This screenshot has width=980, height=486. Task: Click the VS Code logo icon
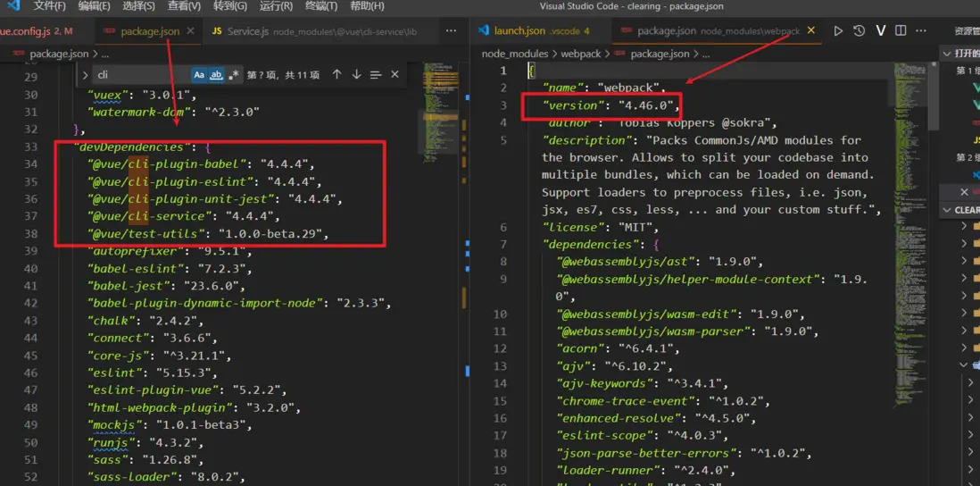coord(13,7)
